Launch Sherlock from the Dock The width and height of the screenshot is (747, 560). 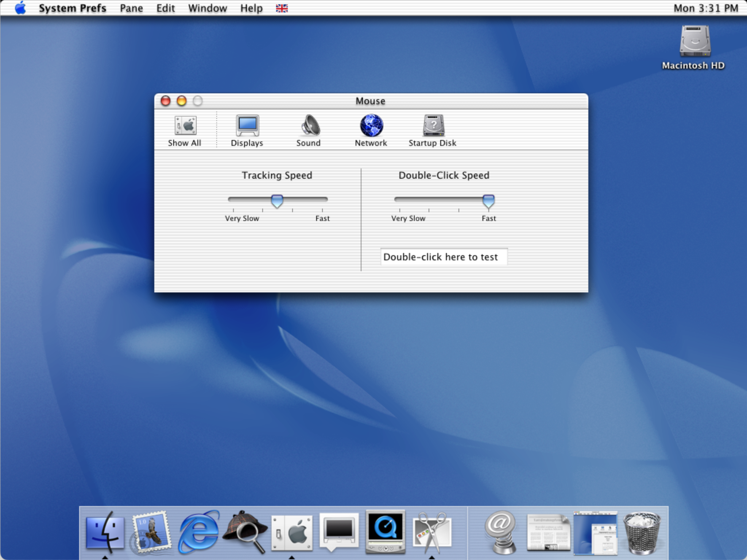(x=245, y=532)
